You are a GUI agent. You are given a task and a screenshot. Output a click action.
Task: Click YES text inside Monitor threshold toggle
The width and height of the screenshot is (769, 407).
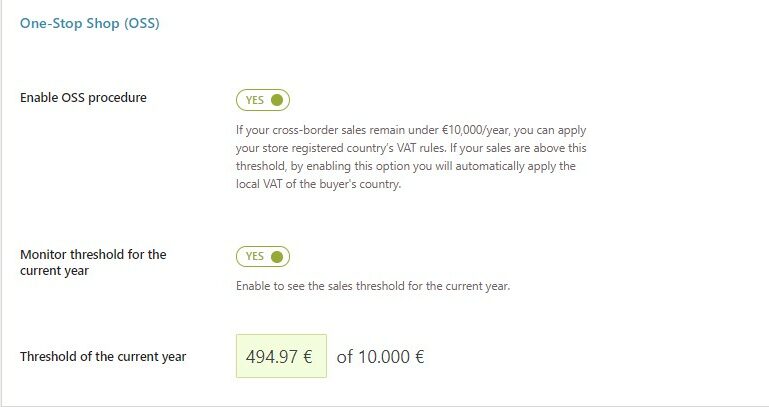[255, 256]
